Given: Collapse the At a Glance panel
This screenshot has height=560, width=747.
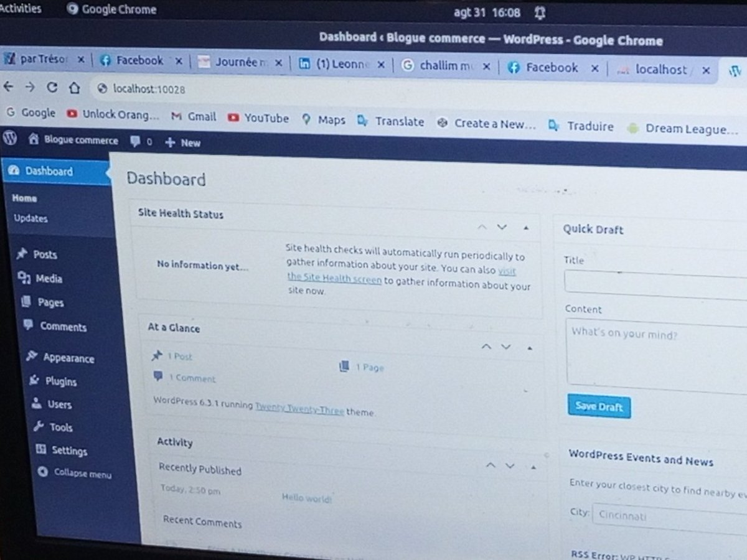Looking at the screenshot, I should pos(529,348).
